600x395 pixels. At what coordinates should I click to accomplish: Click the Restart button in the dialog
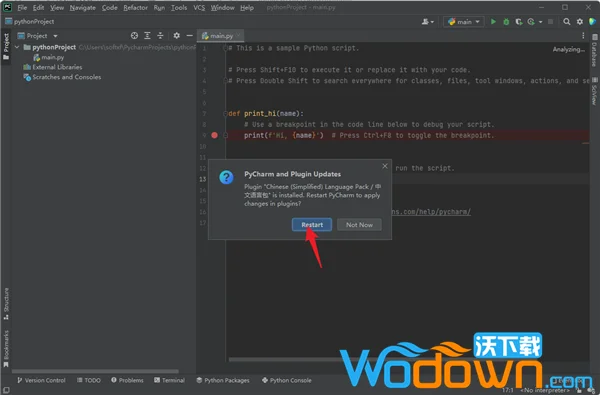[x=311, y=225]
